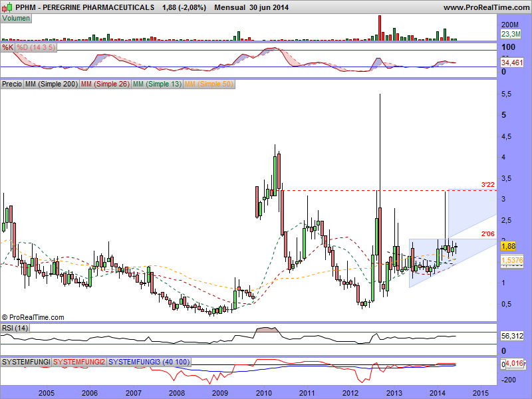Select the %D (14 3 5) label
The height and width of the screenshot is (399, 532).
[x=36, y=47]
